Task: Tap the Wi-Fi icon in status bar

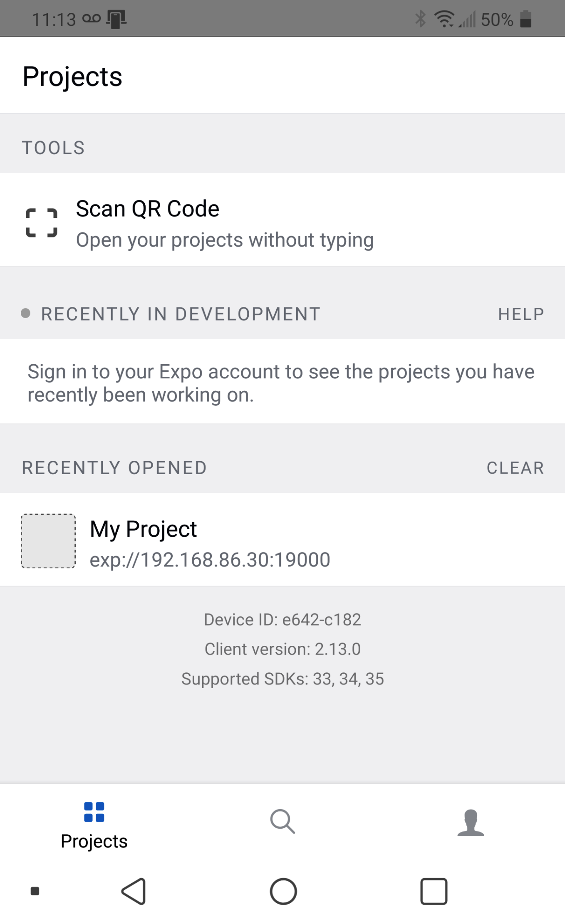Action: (x=444, y=19)
